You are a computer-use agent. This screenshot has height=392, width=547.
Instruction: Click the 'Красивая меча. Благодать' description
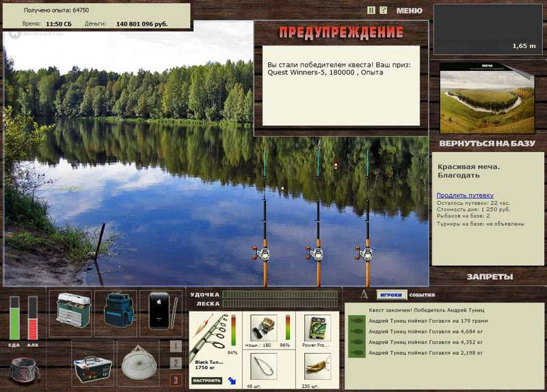[x=468, y=171]
